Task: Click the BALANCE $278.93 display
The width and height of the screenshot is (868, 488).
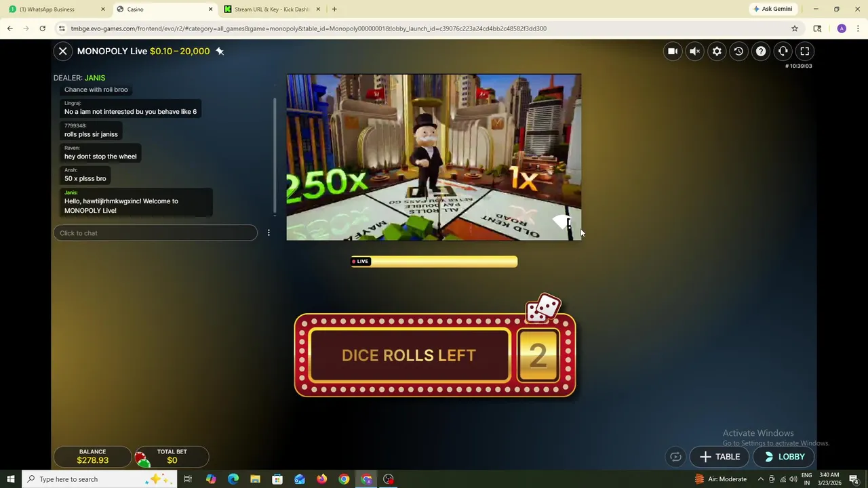Action: [x=93, y=456]
